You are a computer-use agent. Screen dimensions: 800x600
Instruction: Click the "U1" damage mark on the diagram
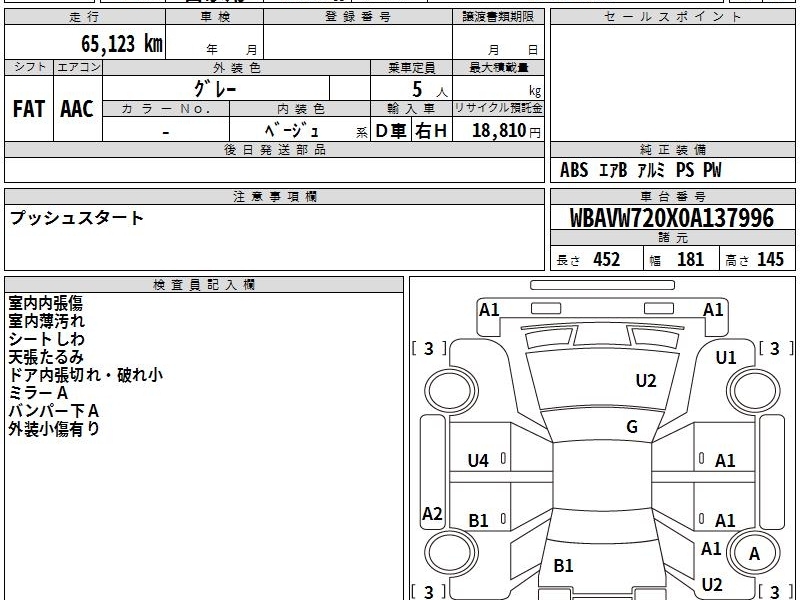(x=726, y=358)
